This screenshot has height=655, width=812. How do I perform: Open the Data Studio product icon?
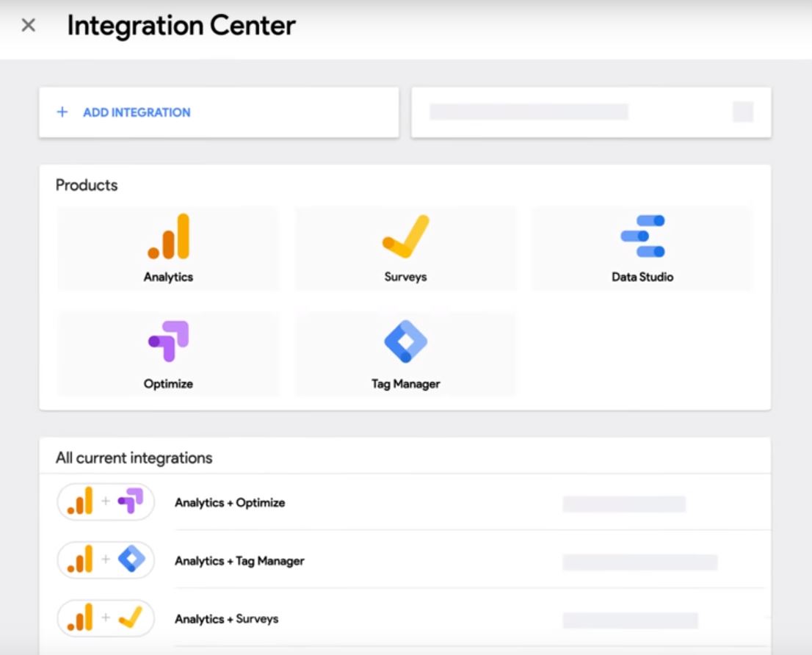(x=642, y=236)
